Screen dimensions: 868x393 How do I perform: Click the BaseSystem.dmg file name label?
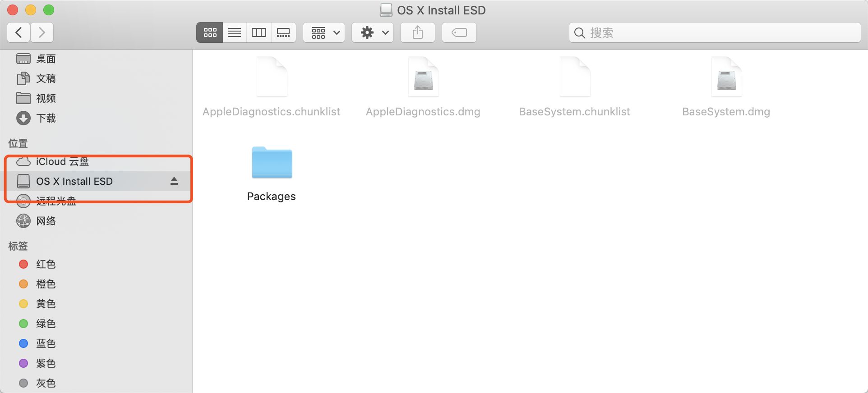tap(726, 112)
